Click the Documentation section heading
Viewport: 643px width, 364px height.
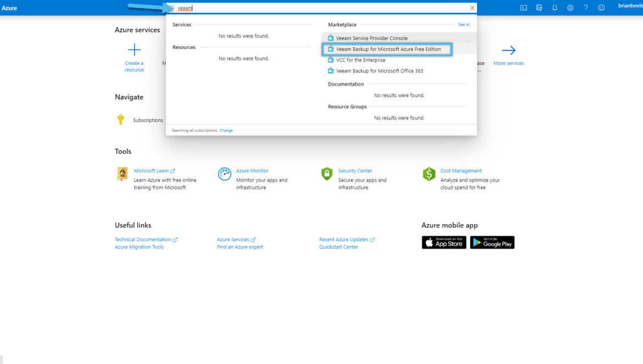[x=346, y=84]
